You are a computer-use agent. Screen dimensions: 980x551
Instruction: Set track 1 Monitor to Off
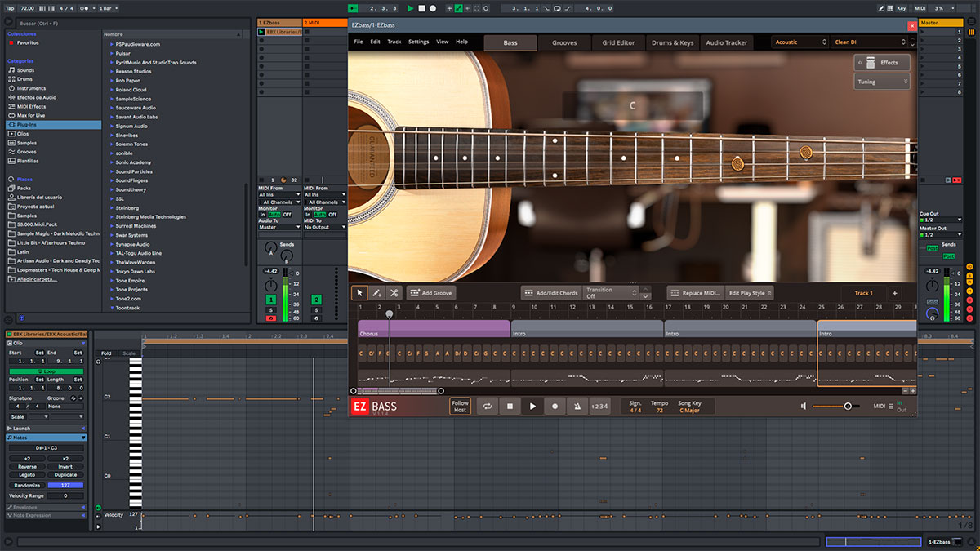click(287, 215)
